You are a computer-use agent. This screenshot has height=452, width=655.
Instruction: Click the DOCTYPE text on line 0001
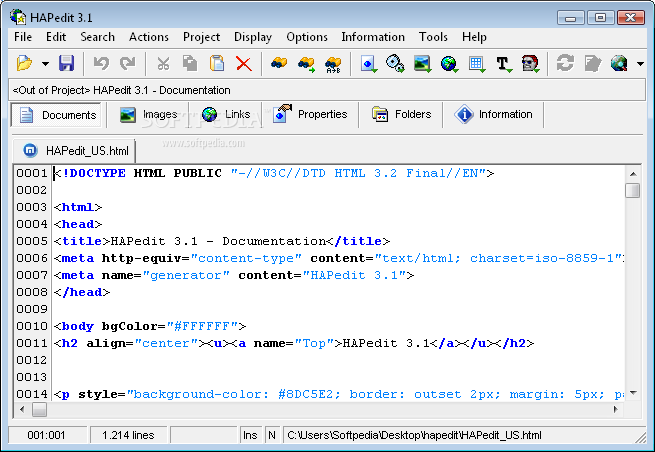click(94, 173)
